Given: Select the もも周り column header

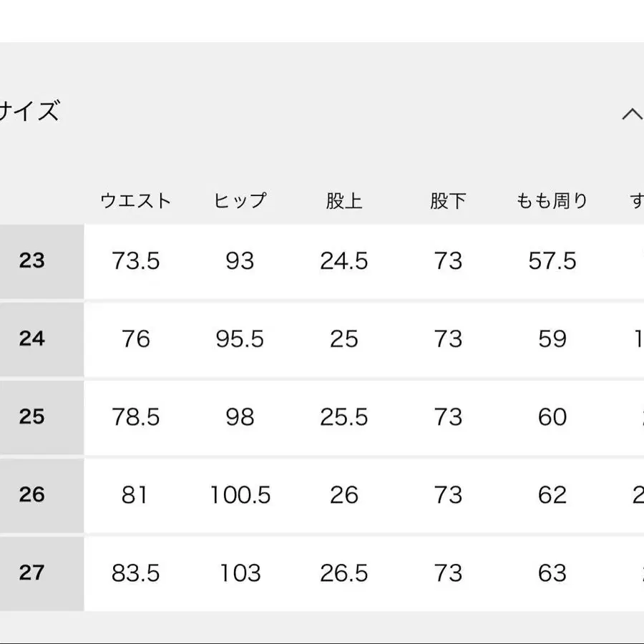Looking at the screenshot, I should tap(551, 200).
